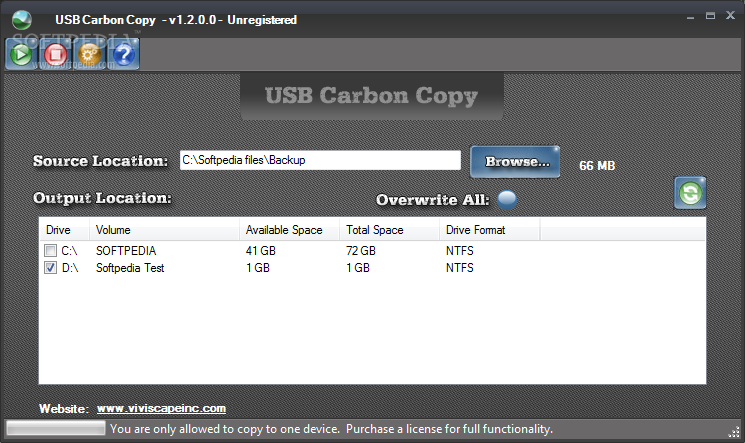Screen dimensions: 745x443
Task: Sort by the Volume column header
Action: click(164, 230)
